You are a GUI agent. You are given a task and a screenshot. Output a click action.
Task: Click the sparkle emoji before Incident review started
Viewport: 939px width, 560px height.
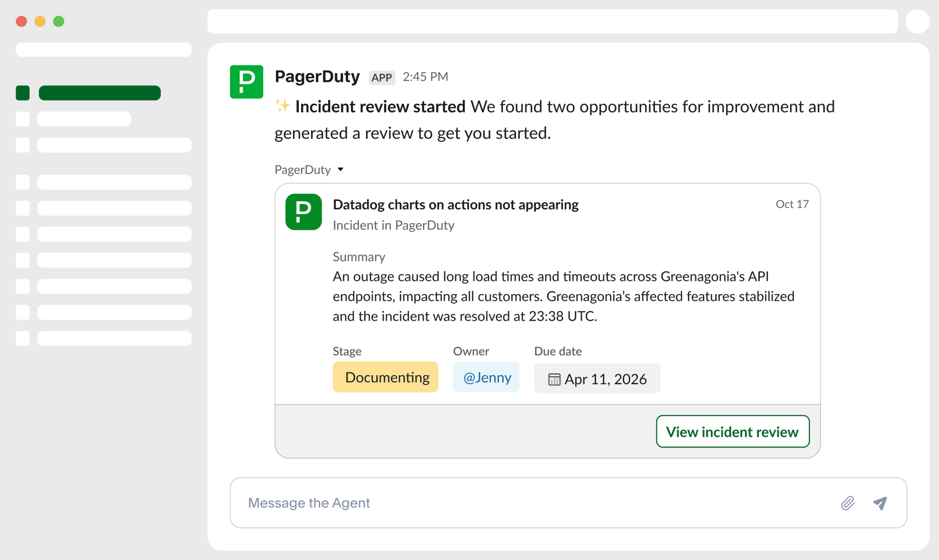(282, 106)
